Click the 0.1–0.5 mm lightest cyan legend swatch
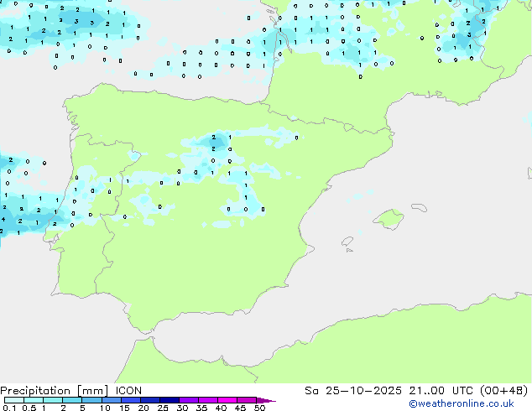The image size is (532, 411). (x=14, y=400)
